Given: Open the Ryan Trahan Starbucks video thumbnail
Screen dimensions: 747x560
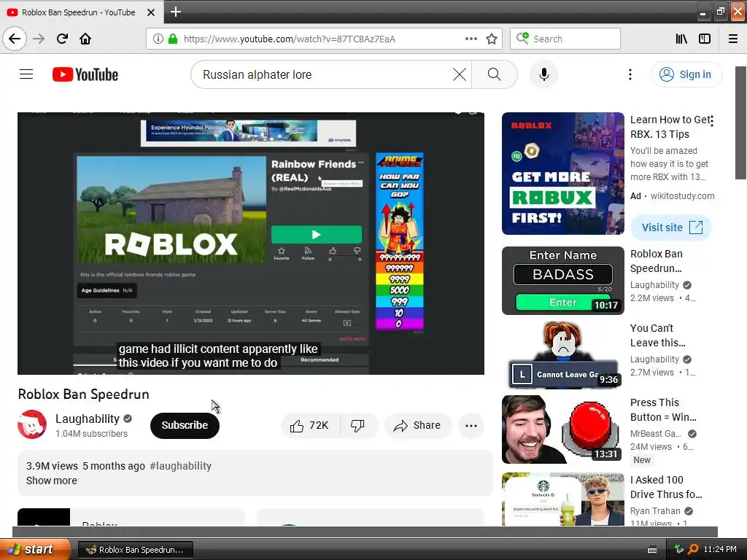Looking at the screenshot, I should (x=562, y=499).
